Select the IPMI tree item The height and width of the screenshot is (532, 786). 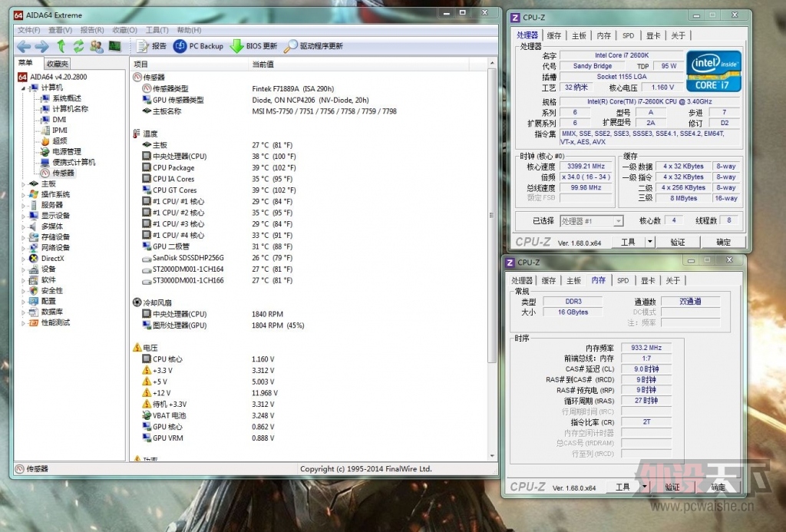(54, 130)
